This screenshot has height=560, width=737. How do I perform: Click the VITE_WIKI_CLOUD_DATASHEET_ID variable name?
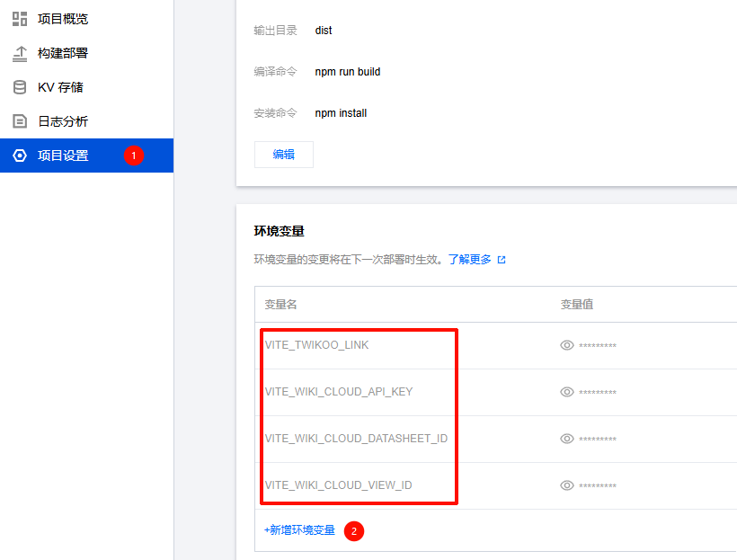[356, 439]
